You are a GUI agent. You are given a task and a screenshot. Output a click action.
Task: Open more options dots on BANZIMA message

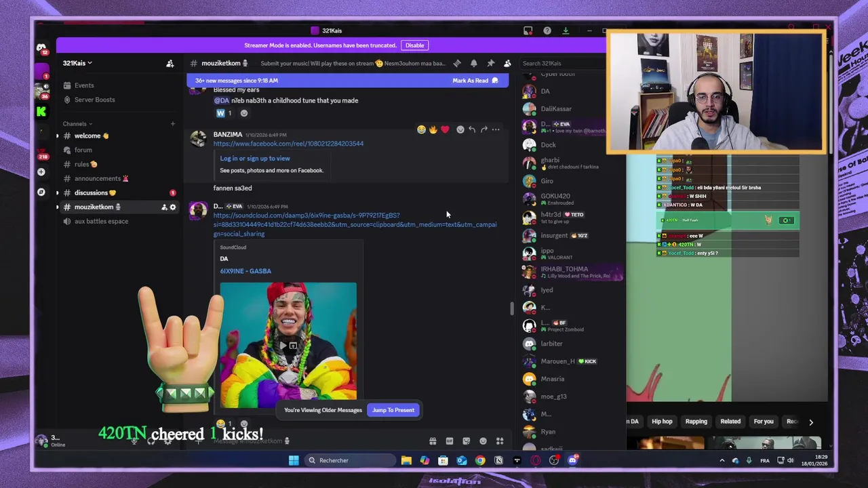tap(496, 129)
